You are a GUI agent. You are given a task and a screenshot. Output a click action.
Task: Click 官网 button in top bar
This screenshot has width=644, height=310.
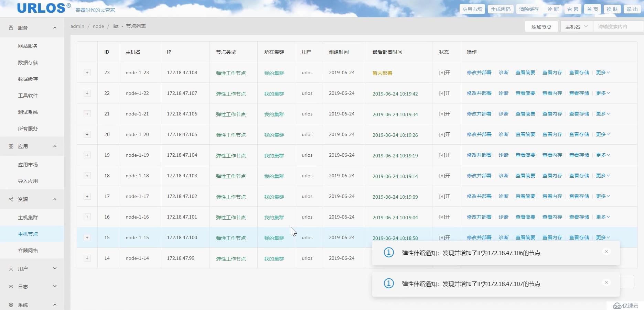(x=573, y=9)
